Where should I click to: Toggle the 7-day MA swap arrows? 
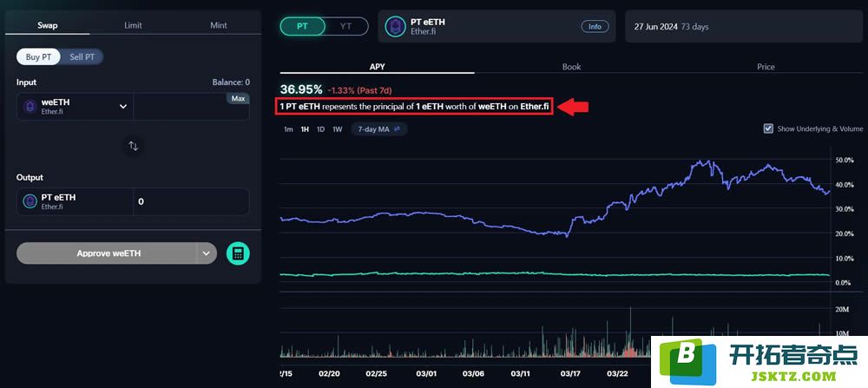pyautogui.click(x=397, y=129)
